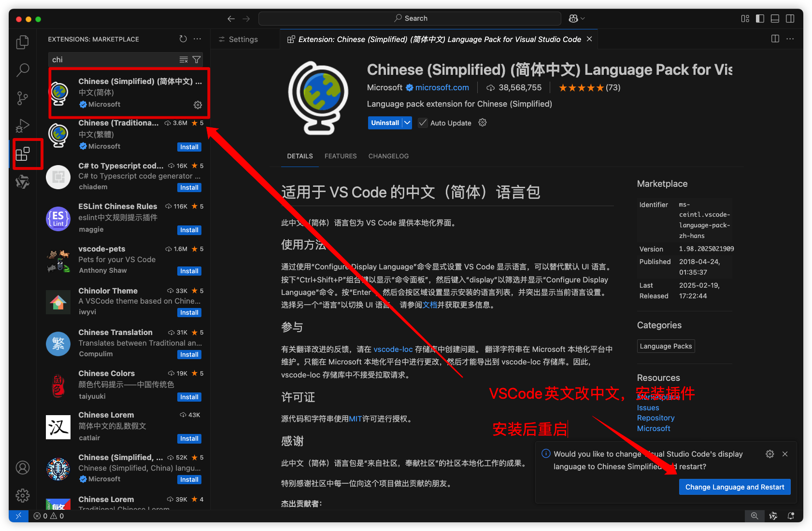The image size is (812, 531).
Task: Click Change Language and Restart button
Action: (x=734, y=487)
